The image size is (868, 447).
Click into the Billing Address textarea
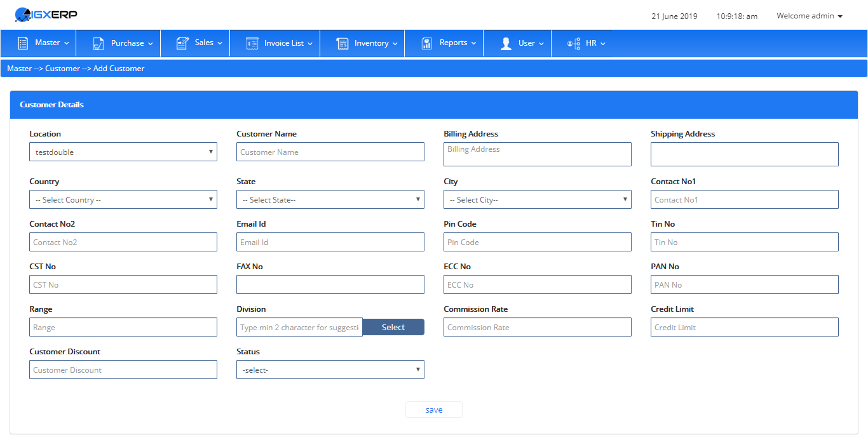click(538, 154)
